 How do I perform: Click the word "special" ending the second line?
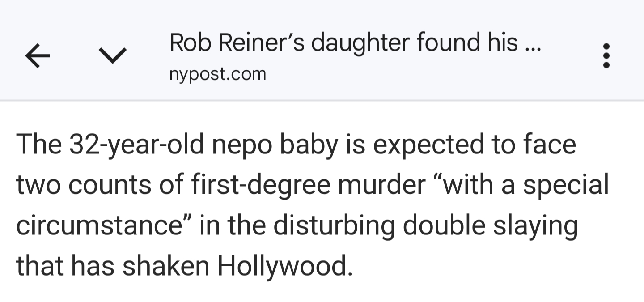click(566, 185)
